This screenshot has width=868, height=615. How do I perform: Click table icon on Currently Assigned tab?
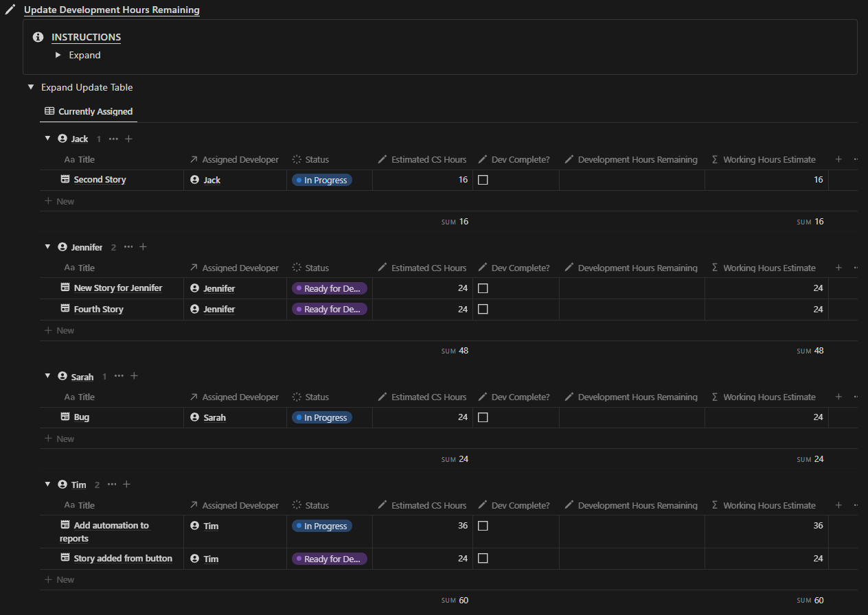click(x=49, y=111)
